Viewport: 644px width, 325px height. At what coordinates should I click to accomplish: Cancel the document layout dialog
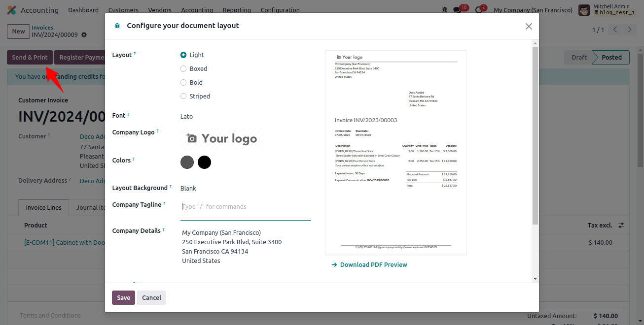click(151, 297)
